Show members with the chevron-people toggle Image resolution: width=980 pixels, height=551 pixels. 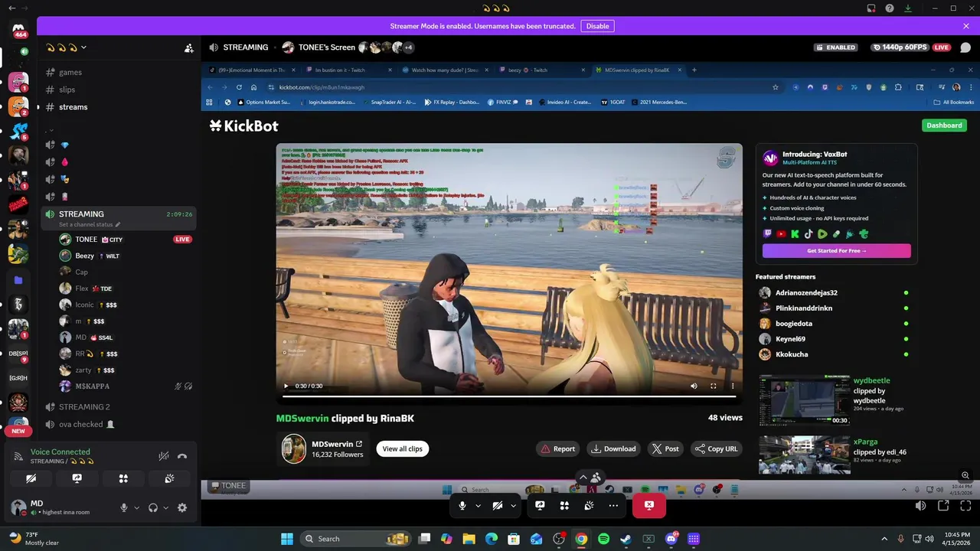(590, 477)
